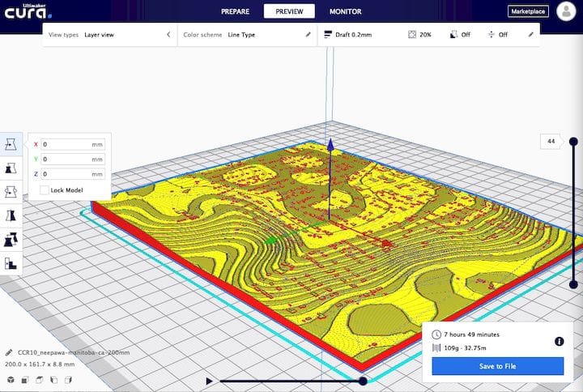Select the Support Blocker tool

11,262
